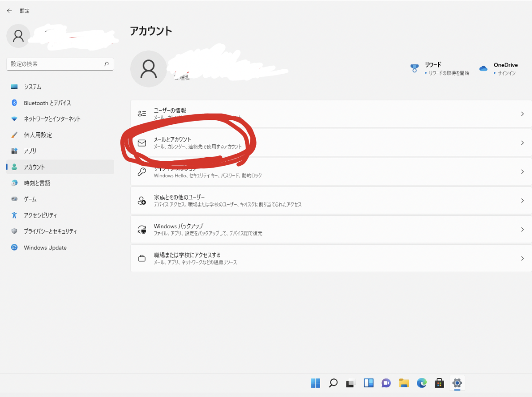The width and height of the screenshot is (532, 397).
Task: Open 職場または学校にアクセスする row
Action: point(331,258)
